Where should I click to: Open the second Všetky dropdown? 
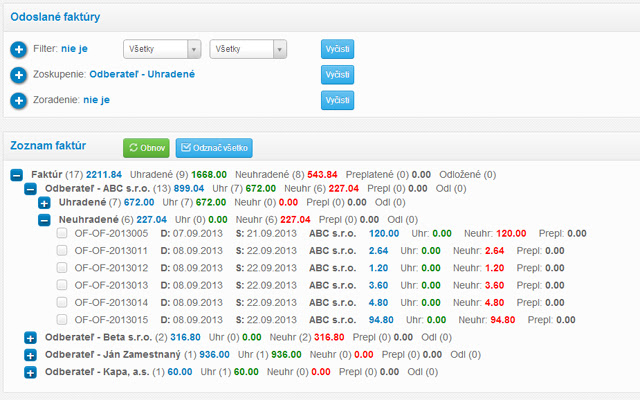[248, 49]
